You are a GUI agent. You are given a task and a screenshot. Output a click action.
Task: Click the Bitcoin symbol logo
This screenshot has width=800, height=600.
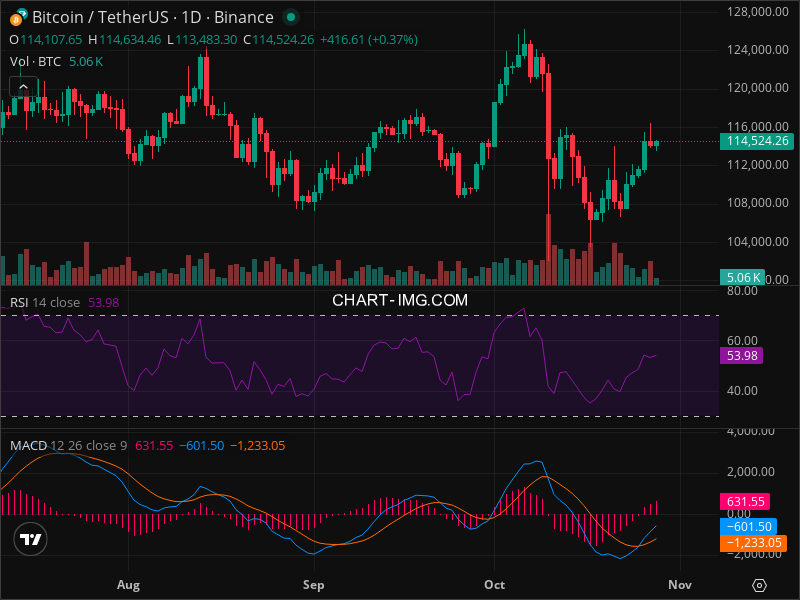pyautogui.click(x=17, y=17)
